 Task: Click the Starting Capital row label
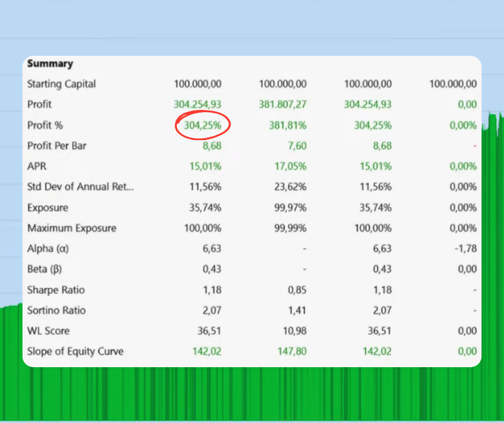click(62, 84)
